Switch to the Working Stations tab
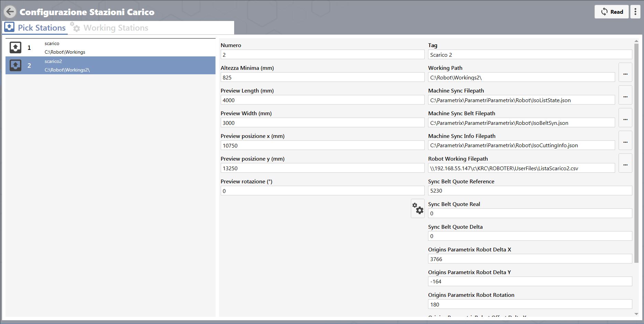This screenshot has height=324, width=644. tap(109, 28)
